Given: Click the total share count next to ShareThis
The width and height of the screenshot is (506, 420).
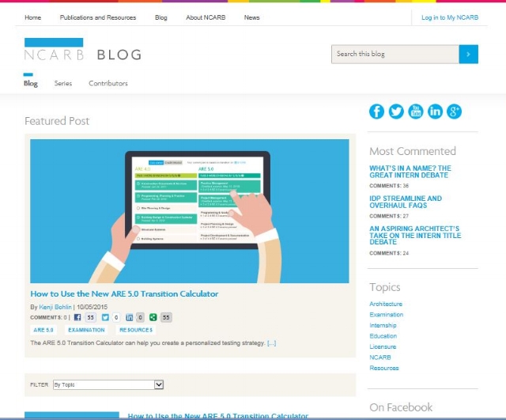Looking at the screenshot, I should tap(166, 317).
